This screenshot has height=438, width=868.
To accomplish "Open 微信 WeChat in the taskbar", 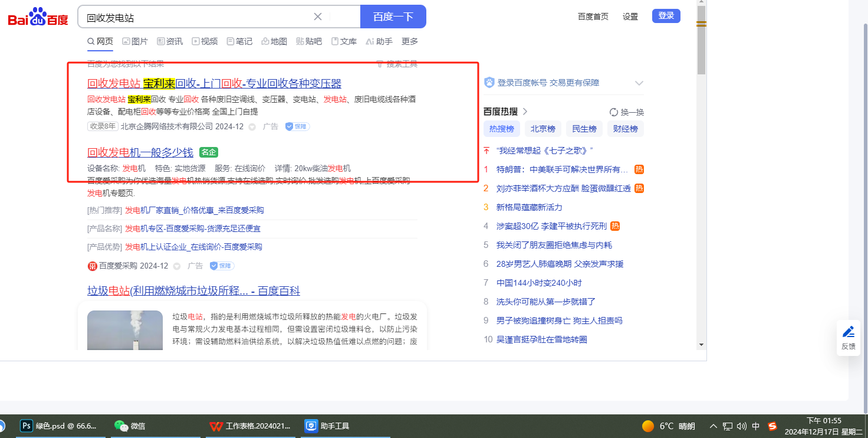I will pos(130,426).
